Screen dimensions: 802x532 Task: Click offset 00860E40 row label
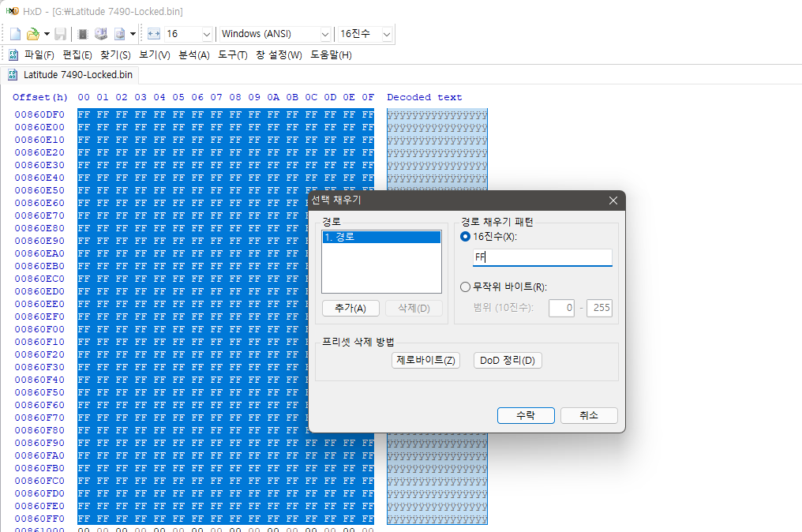tap(39, 178)
